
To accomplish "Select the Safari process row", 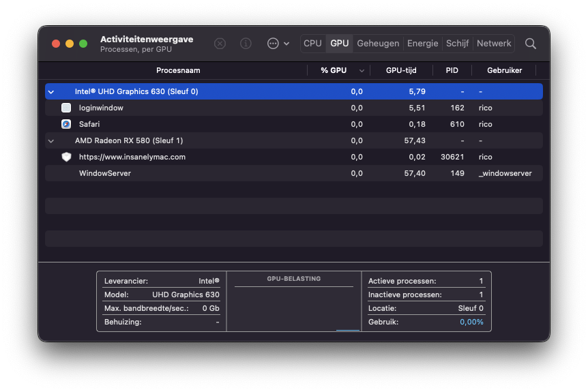I will (294, 124).
